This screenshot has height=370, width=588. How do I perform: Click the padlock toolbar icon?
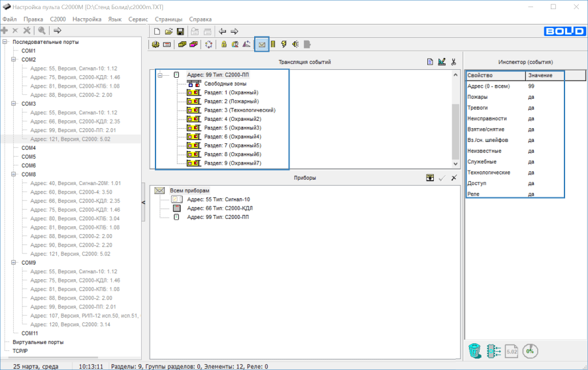pyautogui.click(x=224, y=44)
